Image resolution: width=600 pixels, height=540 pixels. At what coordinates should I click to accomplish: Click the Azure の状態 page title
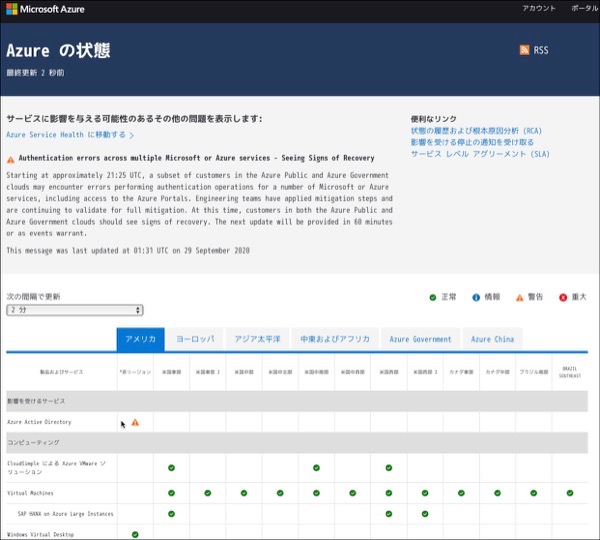tap(58, 50)
